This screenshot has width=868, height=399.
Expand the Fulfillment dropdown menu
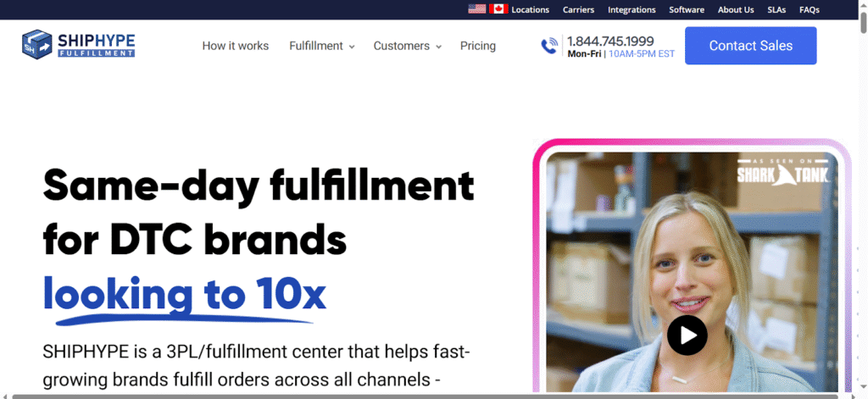tap(321, 46)
